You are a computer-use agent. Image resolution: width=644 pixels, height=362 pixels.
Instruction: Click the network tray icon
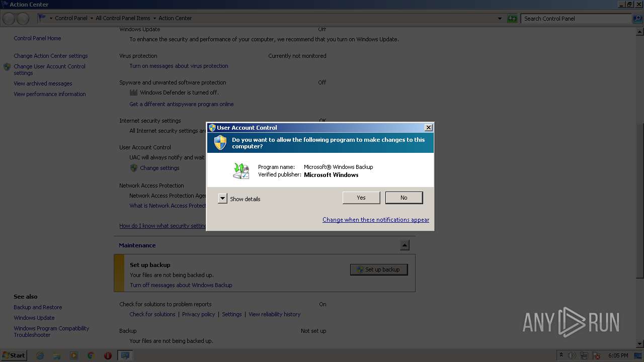[x=585, y=355]
